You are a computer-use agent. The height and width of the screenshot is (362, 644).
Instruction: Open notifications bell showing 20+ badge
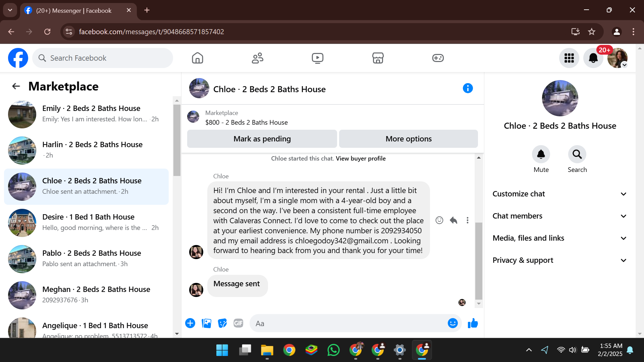[x=593, y=58]
